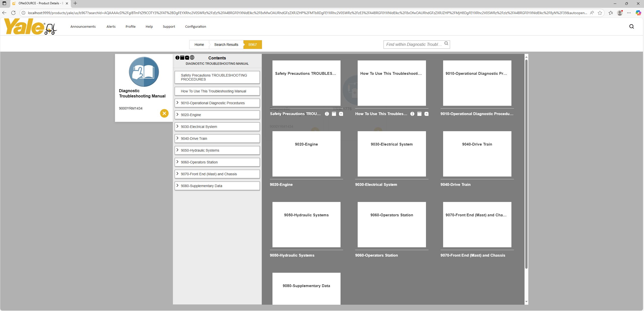
Task: Click window icon under How To Use tile
Action: tap(419, 114)
